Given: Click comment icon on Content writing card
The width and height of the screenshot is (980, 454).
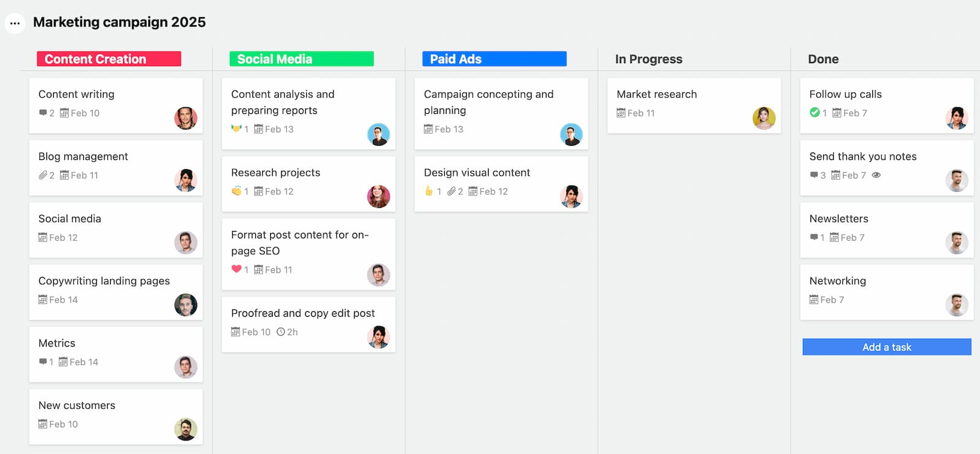Looking at the screenshot, I should pyautogui.click(x=43, y=113).
